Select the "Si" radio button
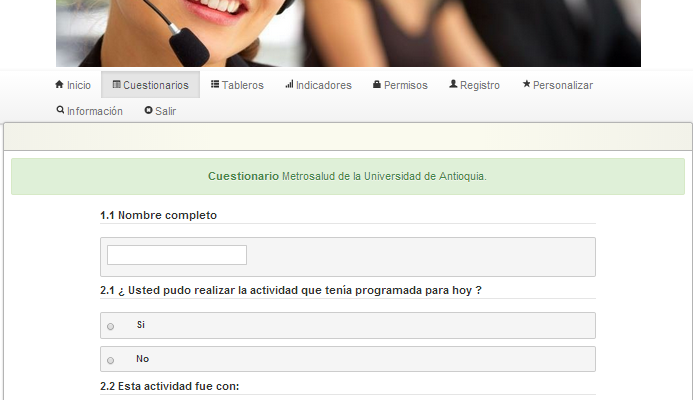693x400 pixels. click(110, 326)
